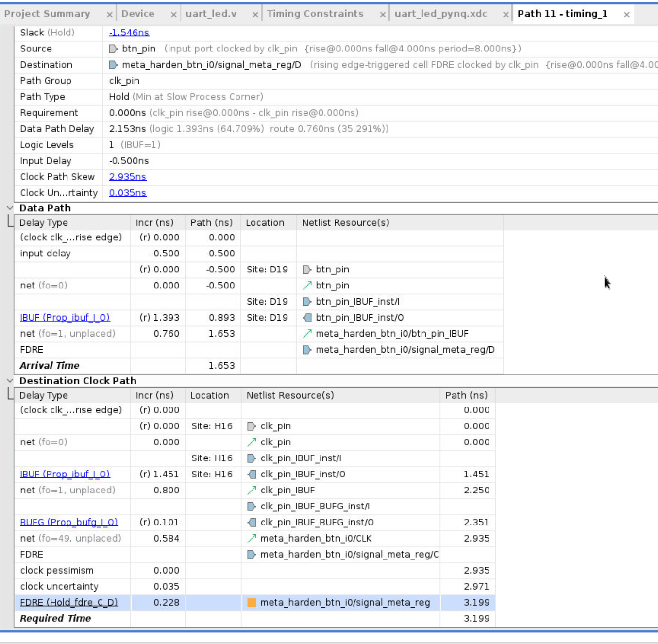The width and height of the screenshot is (658, 644).
Task: Click clk_pin_IBUF_BUFG_inst/I pin icon
Action: (252, 506)
